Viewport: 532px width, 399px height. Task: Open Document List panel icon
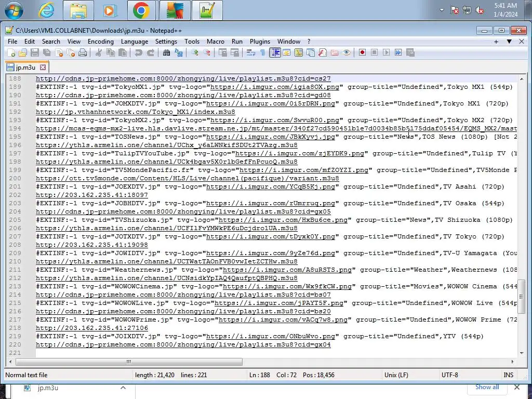tap(311, 52)
